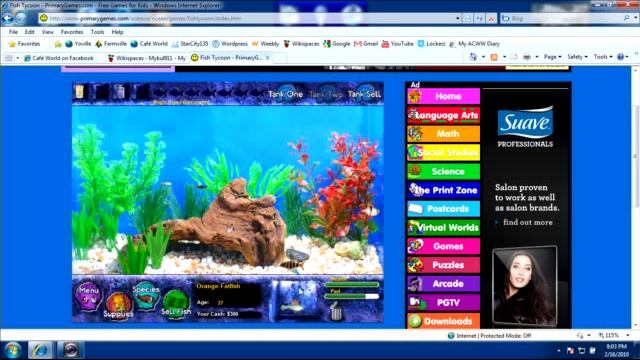The height and width of the screenshot is (360, 640).
Task: Open the Weebly bookmark
Action: tap(265, 44)
